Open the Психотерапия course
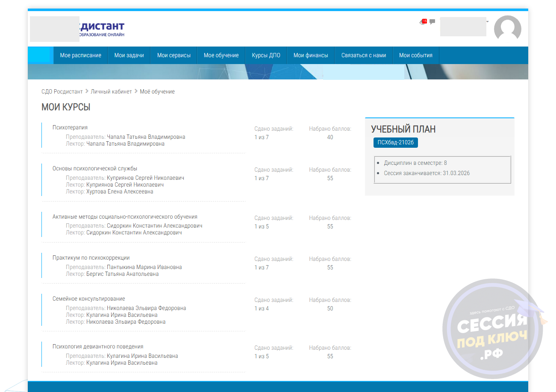Viewport: 556px width, 392px height. point(70,127)
